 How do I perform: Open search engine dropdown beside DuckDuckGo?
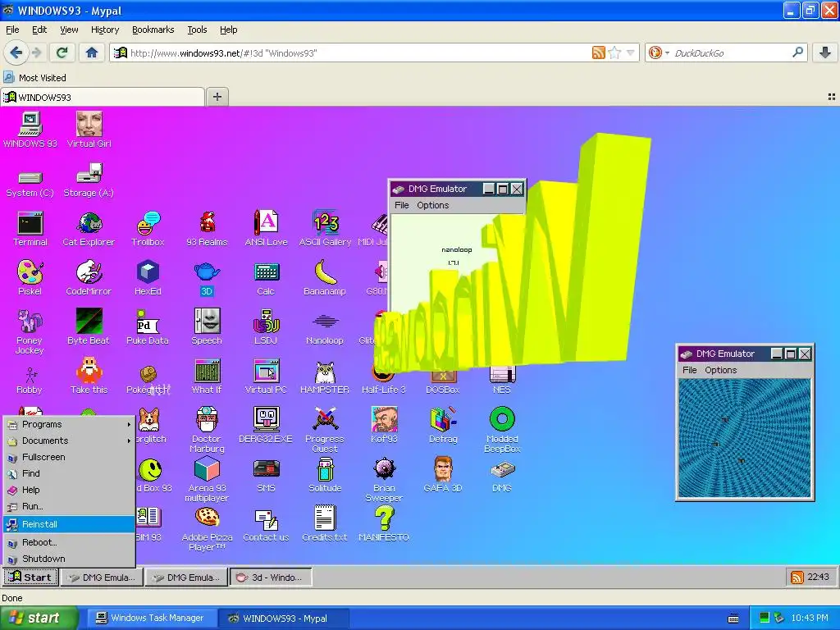(x=667, y=53)
